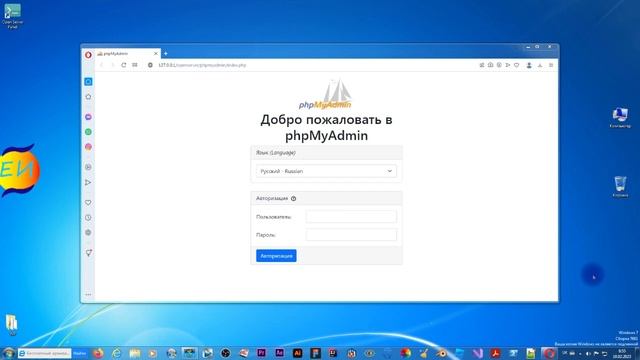Focus the Пользователь username field
The image size is (640, 360).
(x=351, y=217)
